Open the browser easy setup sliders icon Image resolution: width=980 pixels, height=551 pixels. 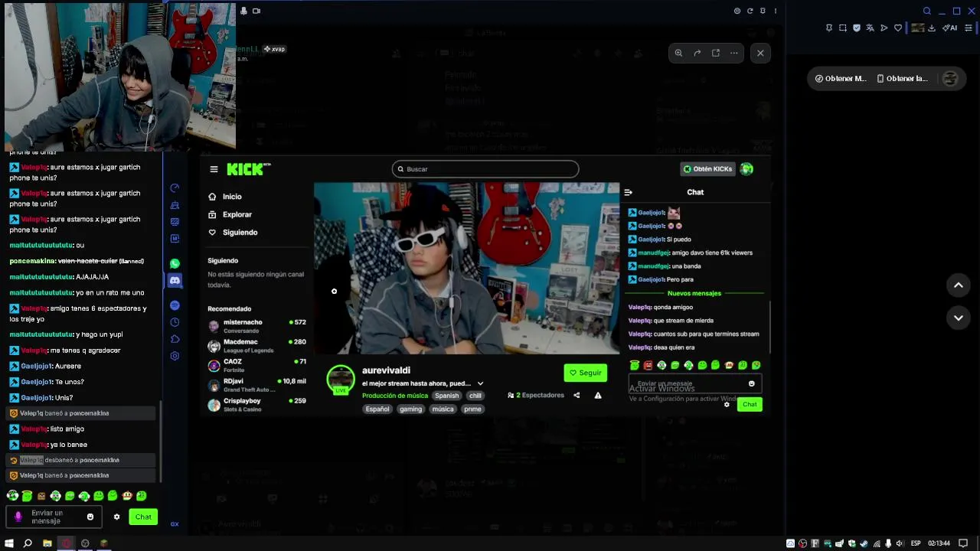pos(969,28)
